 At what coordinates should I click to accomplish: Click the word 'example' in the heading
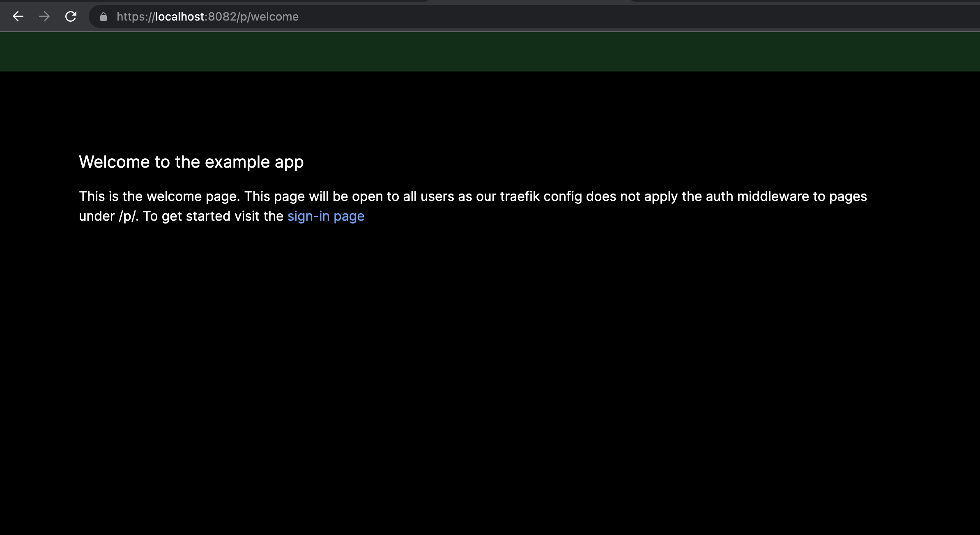tap(237, 162)
